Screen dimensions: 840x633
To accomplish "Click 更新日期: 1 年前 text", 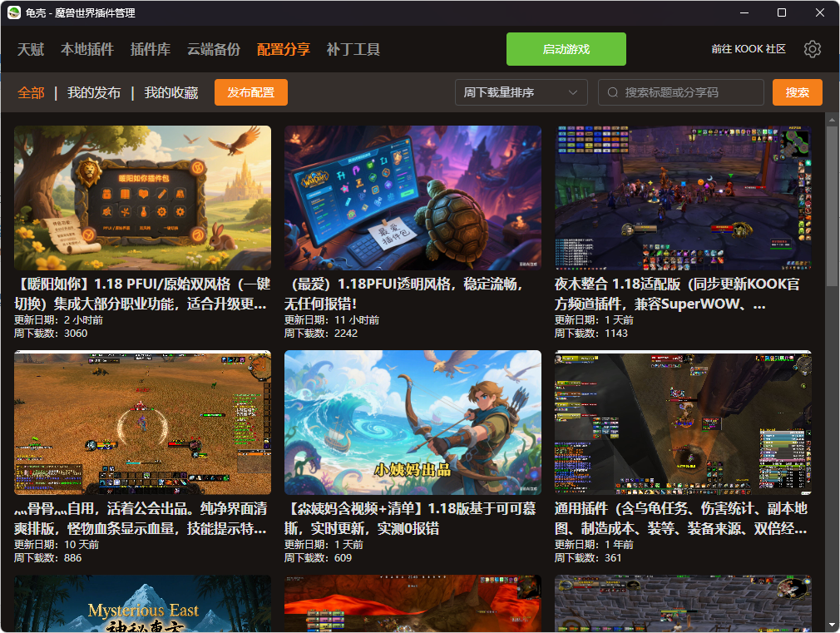I will coord(594,545).
